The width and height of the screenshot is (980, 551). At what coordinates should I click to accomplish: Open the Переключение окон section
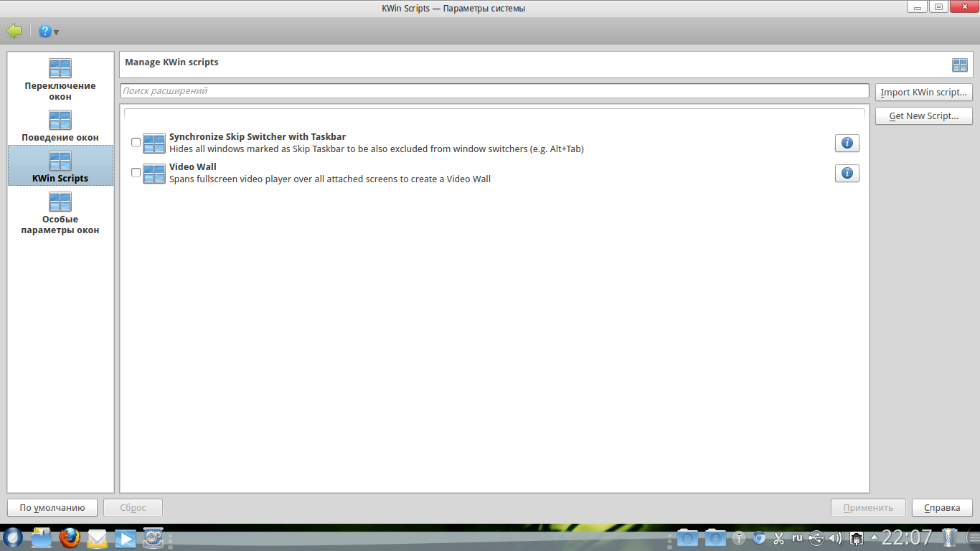(x=60, y=80)
